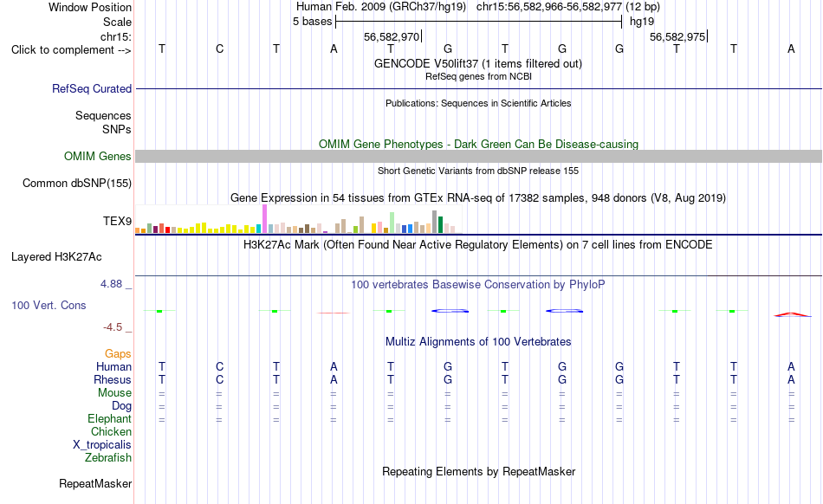Click the Sequences track label
Image resolution: width=823 pixels, height=504 pixels.
pyautogui.click(x=103, y=115)
